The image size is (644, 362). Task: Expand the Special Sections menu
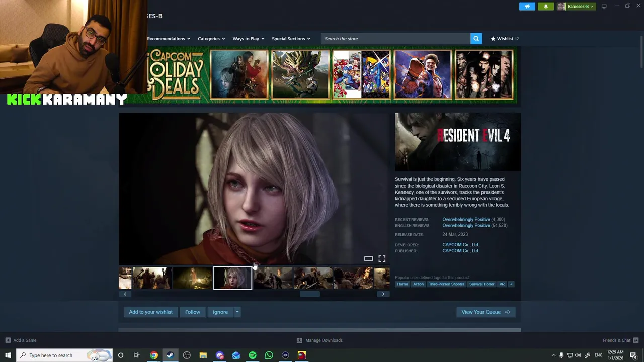[291, 39]
